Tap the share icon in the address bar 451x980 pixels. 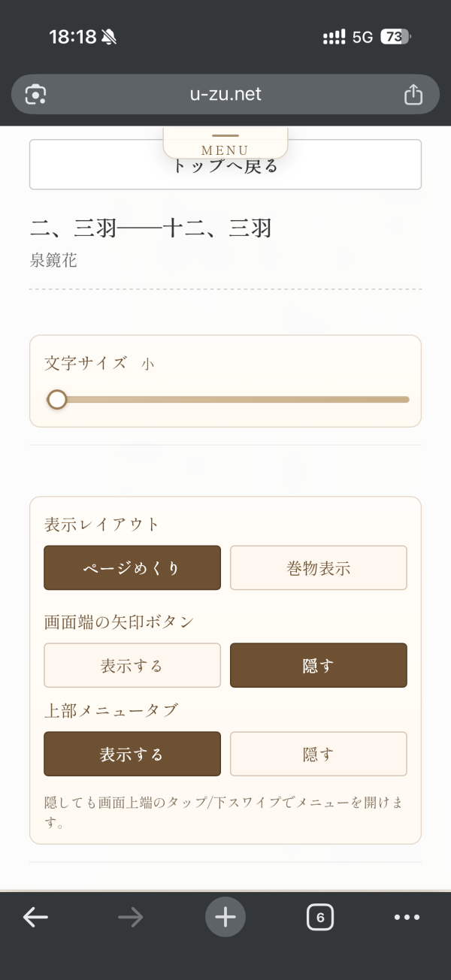(413, 94)
